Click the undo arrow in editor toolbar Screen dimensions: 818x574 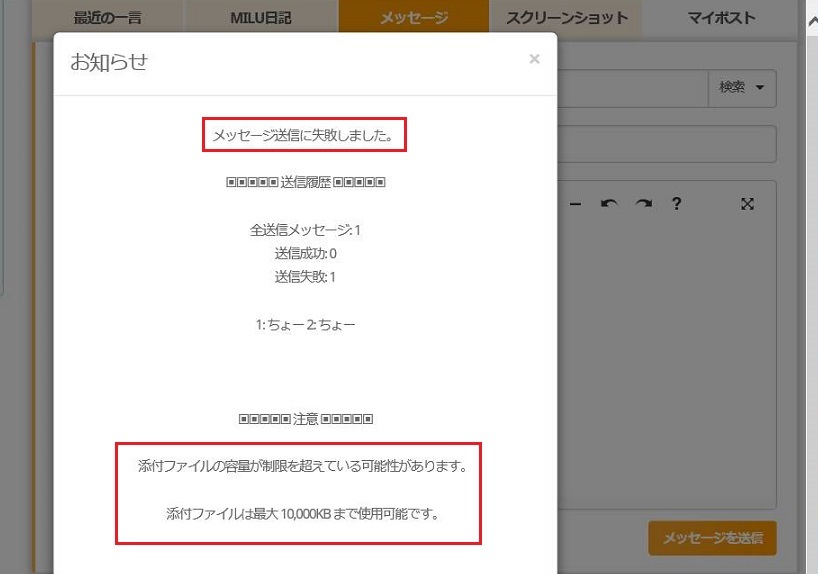[609, 204]
